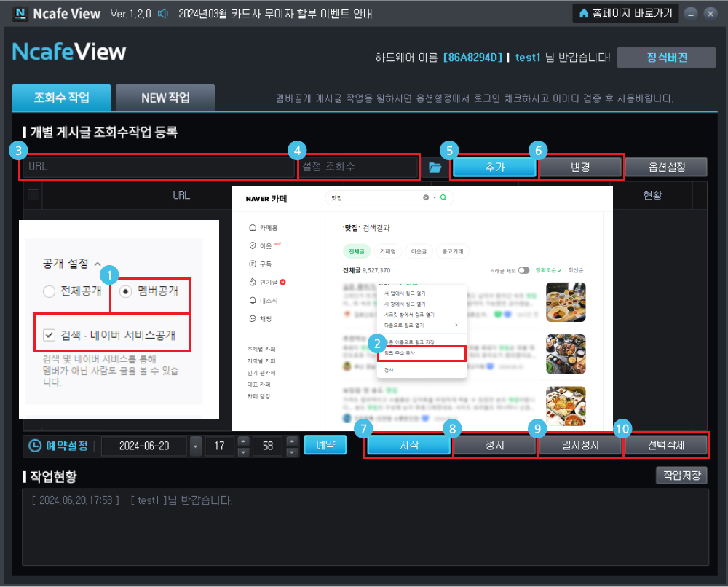
Task: Open 인기글 in the NAVER cafe sidebar
Action: coord(267,283)
